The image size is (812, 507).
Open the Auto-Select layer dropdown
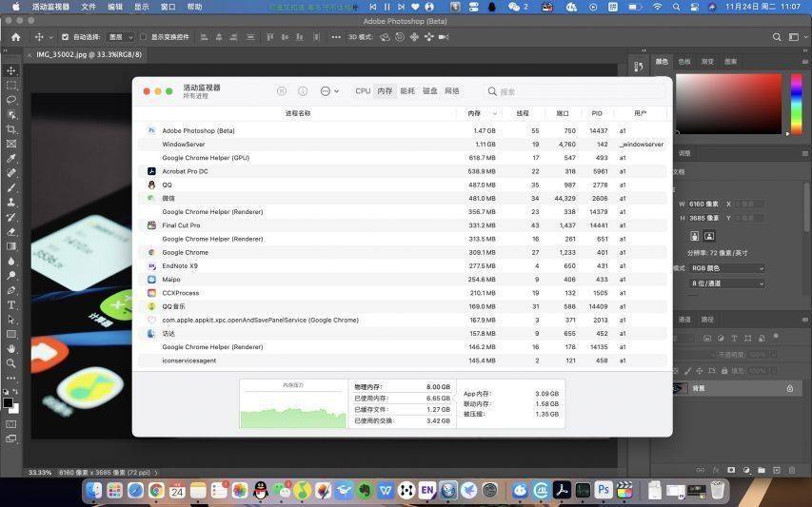(x=120, y=37)
